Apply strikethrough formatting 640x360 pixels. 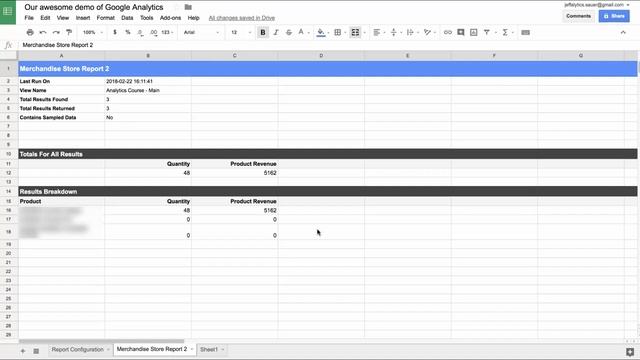click(289, 32)
